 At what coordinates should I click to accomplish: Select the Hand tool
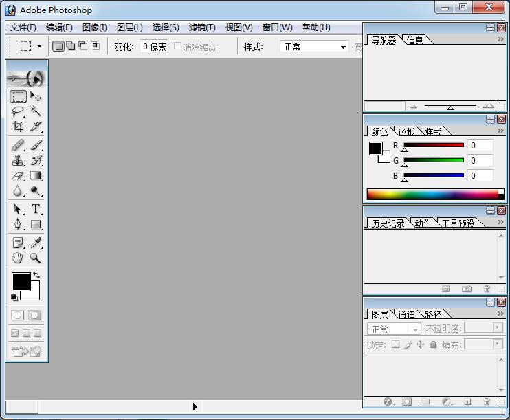coord(18,258)
